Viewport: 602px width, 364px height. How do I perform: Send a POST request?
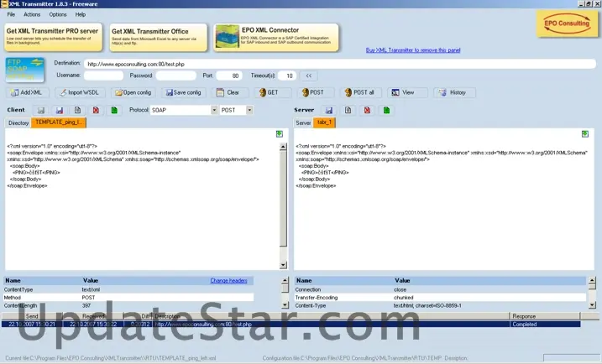(x=314, y=92)
